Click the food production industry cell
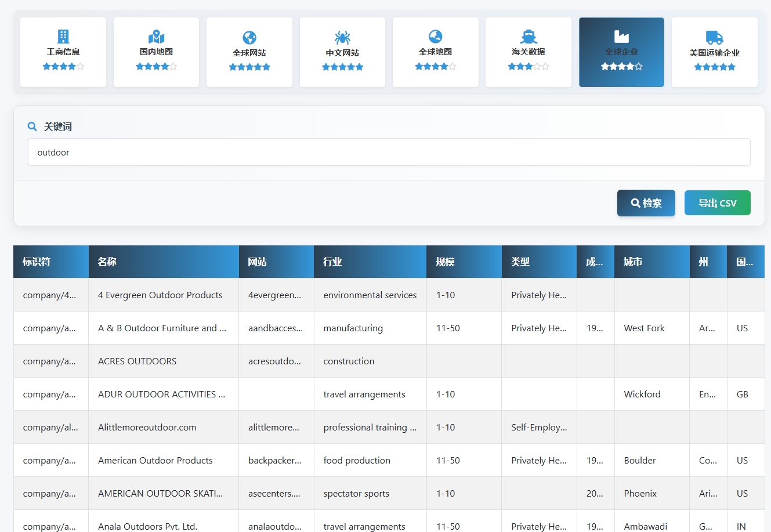 pos(370,460)
